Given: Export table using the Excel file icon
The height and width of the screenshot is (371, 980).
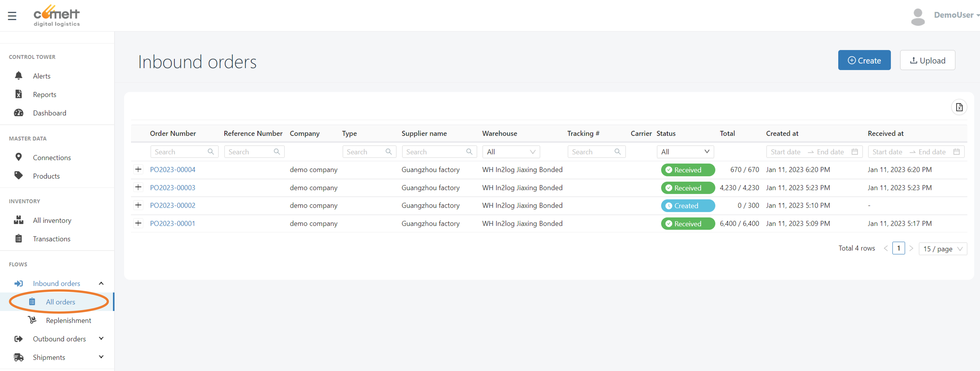Looking at the screenshot, I should (x=959, y=107).
